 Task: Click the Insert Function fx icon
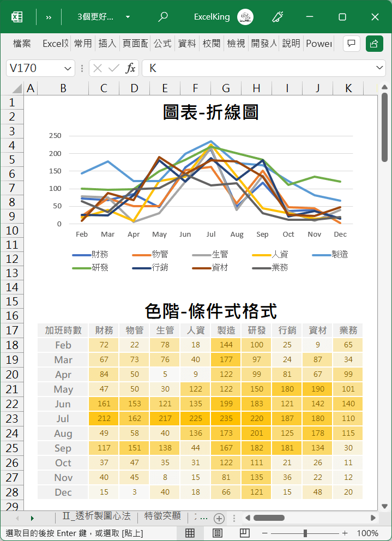pyautogui.click(x=131, y=68)
